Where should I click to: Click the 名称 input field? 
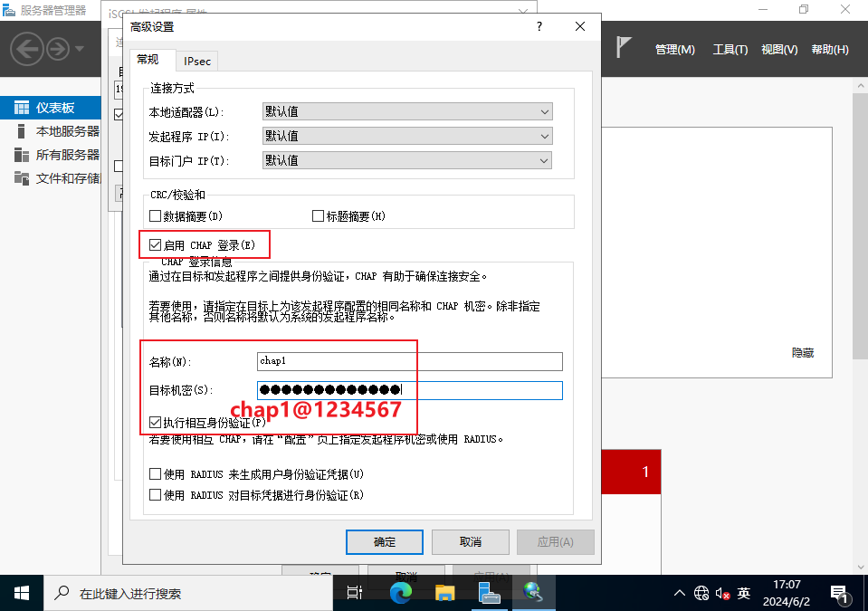[x=409, y=362]
